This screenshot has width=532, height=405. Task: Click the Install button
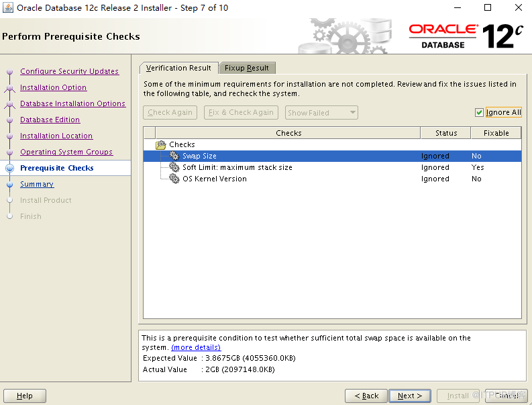(x=458, y=396)
